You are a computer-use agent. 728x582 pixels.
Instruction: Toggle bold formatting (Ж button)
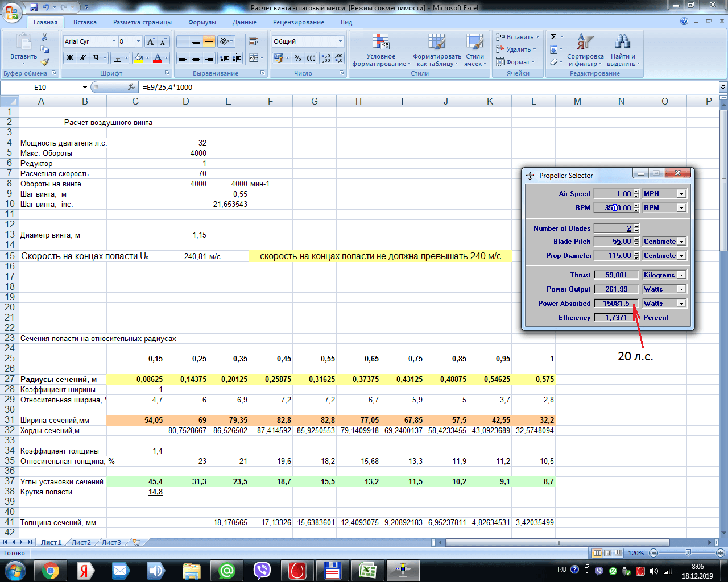click(x=69, y=58)
